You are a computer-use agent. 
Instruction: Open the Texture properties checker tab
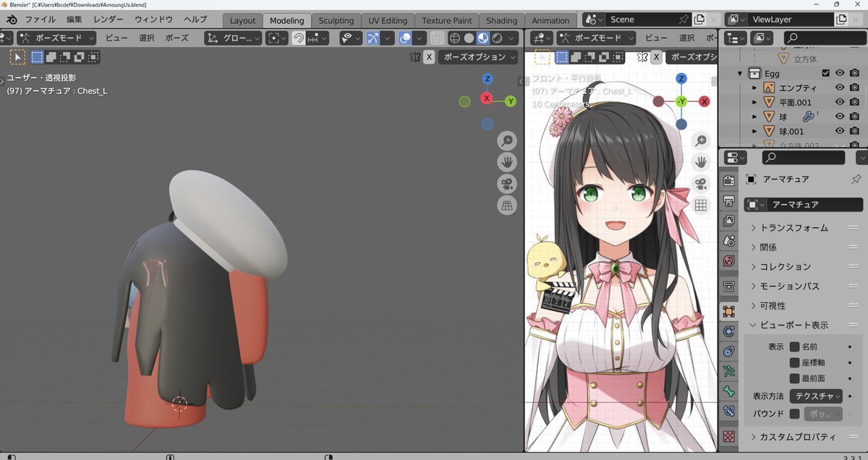729,437
